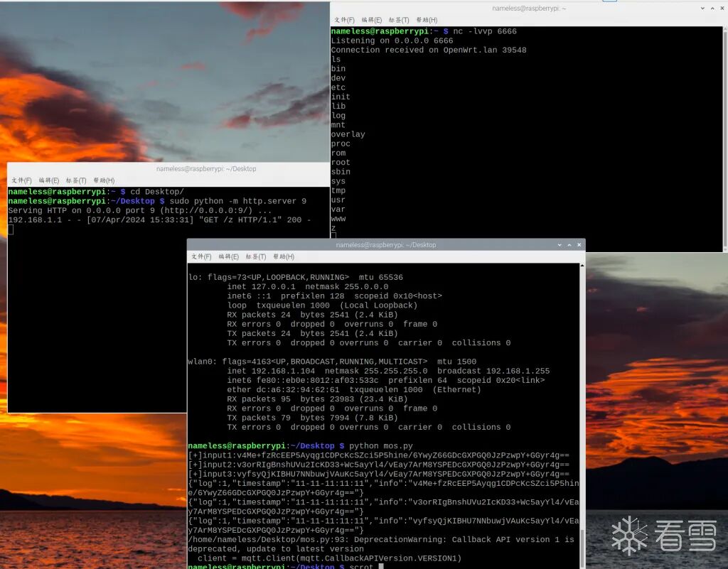Click the '[+]input2' output line
The width and height of the screenshot is (728, 569).
[378, 465]
